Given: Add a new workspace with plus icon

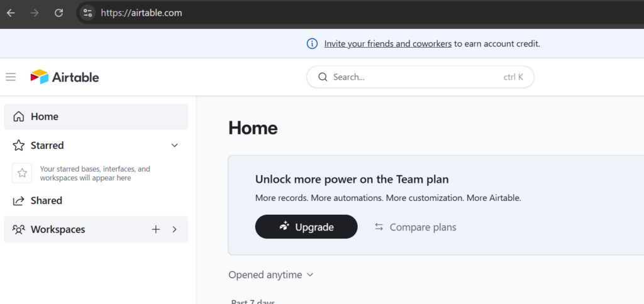Looking at the screenshot, I should [156, 229].
